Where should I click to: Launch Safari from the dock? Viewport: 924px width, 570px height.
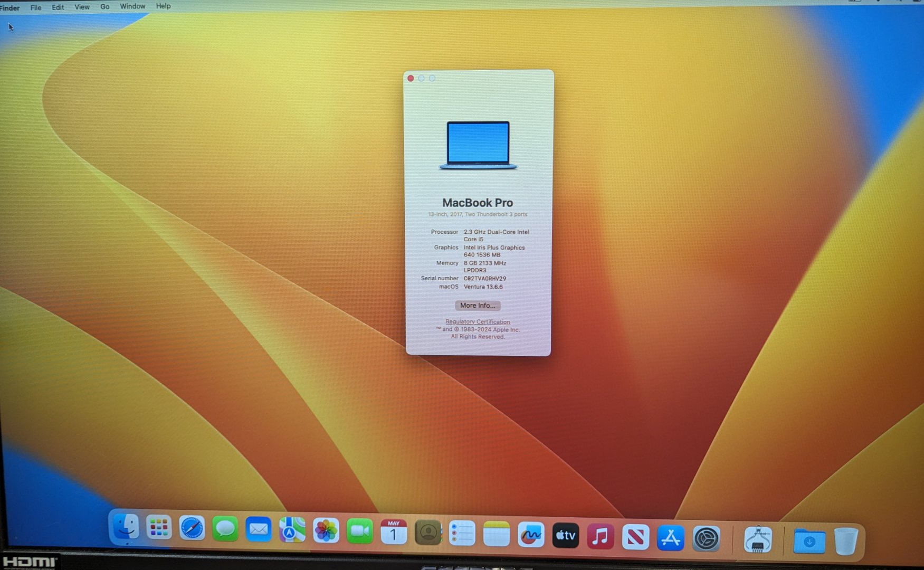[x=192, y=528]
